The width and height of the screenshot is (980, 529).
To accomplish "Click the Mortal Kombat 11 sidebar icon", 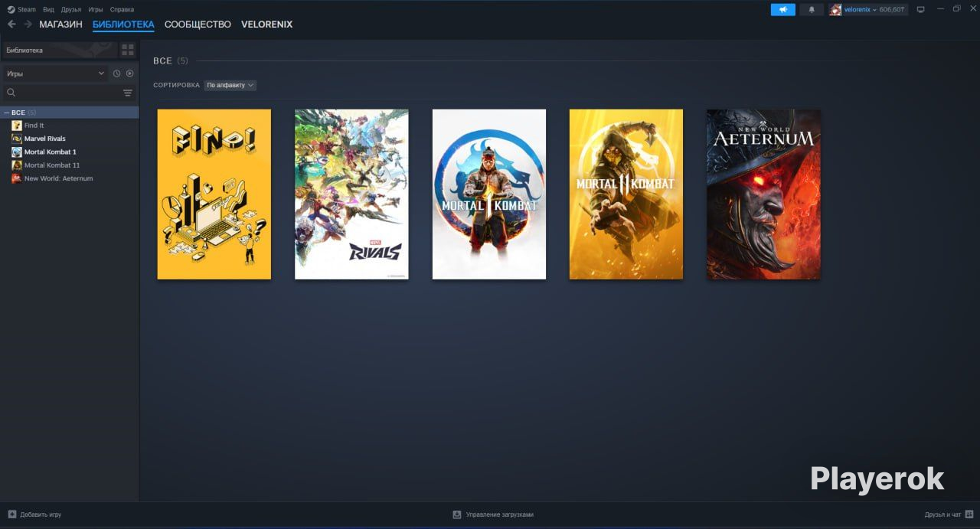I will (x=17, y=165).
